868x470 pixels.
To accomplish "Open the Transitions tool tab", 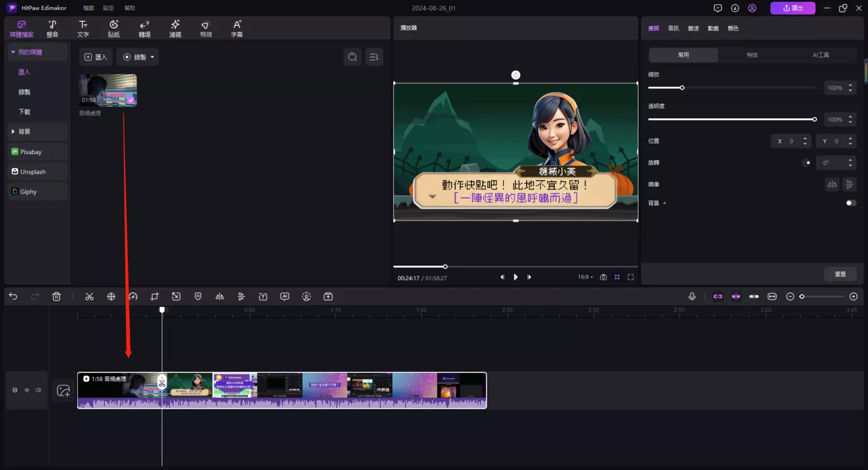I will coord(144,28).
